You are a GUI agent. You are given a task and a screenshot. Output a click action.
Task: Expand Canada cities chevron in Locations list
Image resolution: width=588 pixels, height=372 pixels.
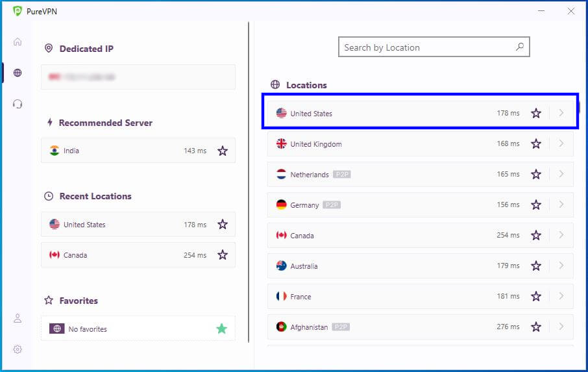tap(561, 235)
